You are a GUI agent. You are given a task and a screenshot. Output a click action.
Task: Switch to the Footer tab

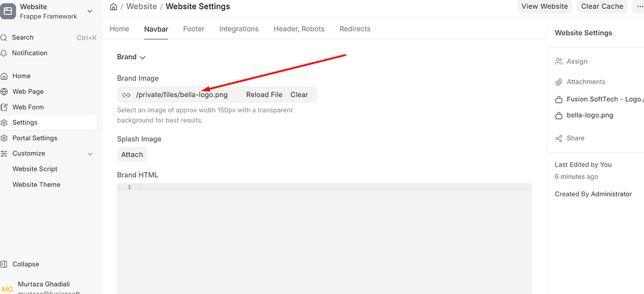(194, 29)
